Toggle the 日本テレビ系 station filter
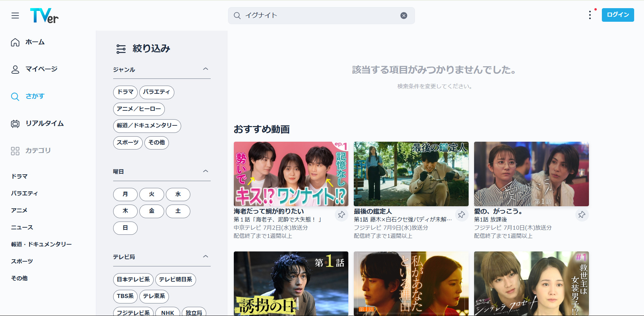Screen dimensions: 644x316 133,280
